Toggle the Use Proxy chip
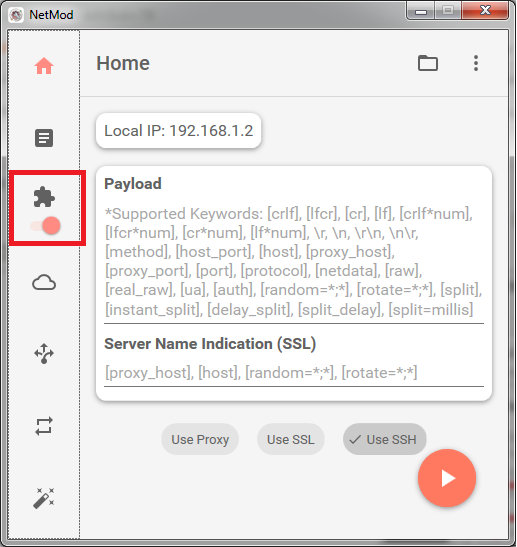The width and height of the screenshot is (517, 547). 200,439
